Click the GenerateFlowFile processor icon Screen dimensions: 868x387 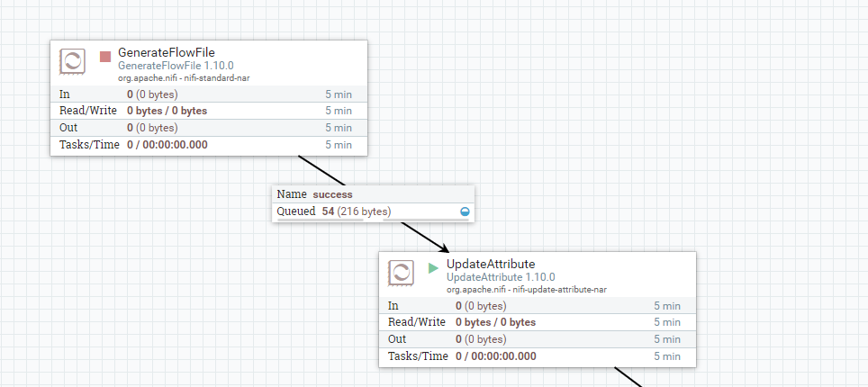click(x=73, y=61)
